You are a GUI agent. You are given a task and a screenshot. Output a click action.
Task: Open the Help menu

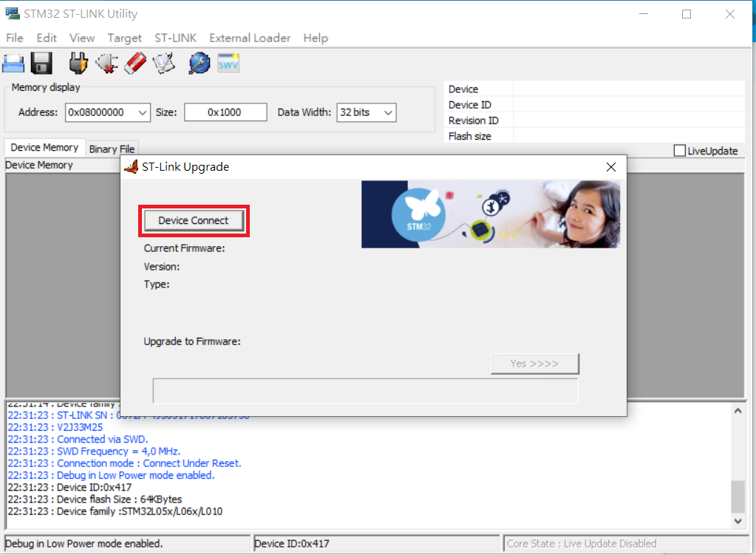click(316, 38)
